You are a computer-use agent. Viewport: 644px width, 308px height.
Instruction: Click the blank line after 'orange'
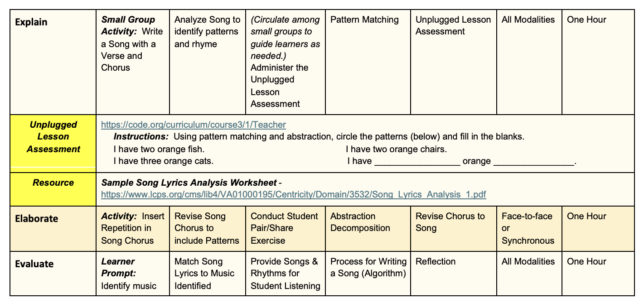(x=533, y=162)
